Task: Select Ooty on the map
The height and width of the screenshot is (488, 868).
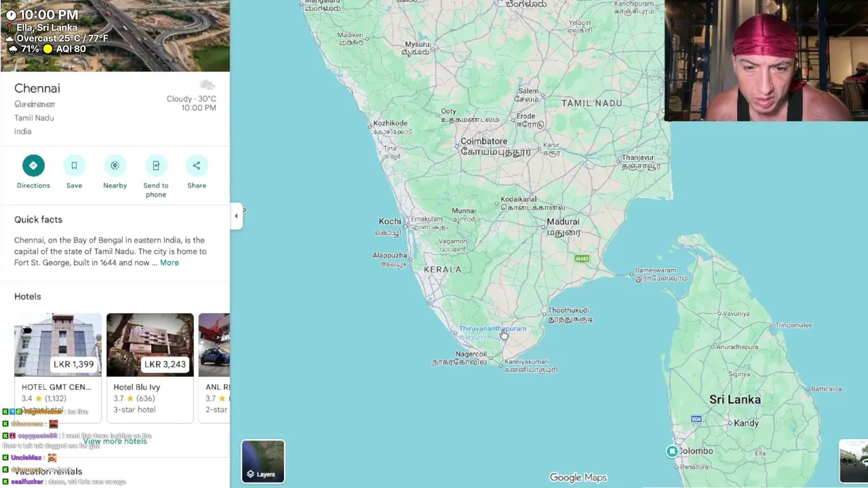Action: pyautogui.click(x=448, y=111)
